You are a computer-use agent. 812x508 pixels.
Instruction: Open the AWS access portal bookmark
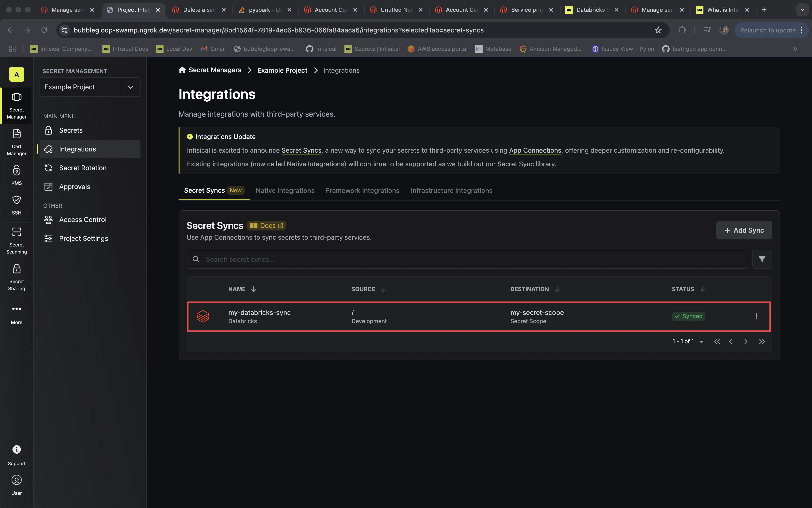tap(437, 49)
